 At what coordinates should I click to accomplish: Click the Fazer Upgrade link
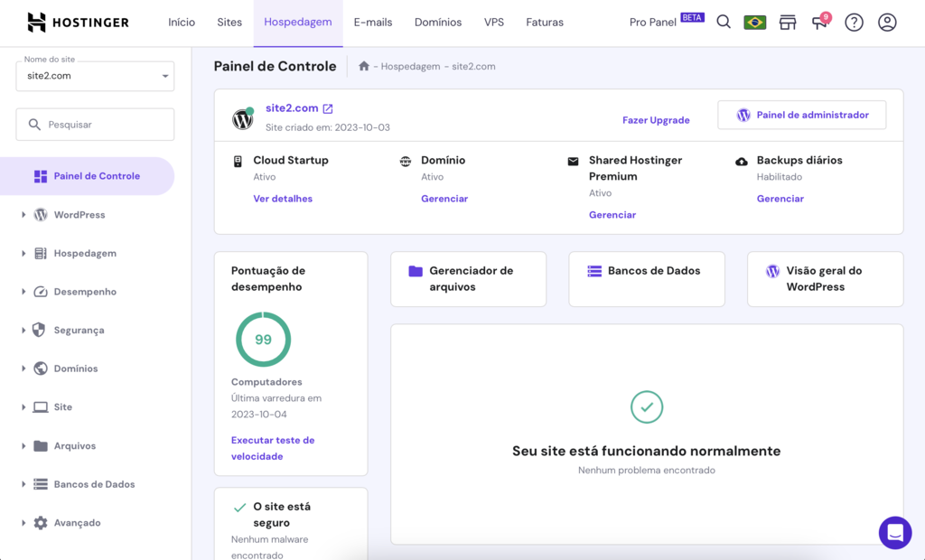[x=657, y=119]
